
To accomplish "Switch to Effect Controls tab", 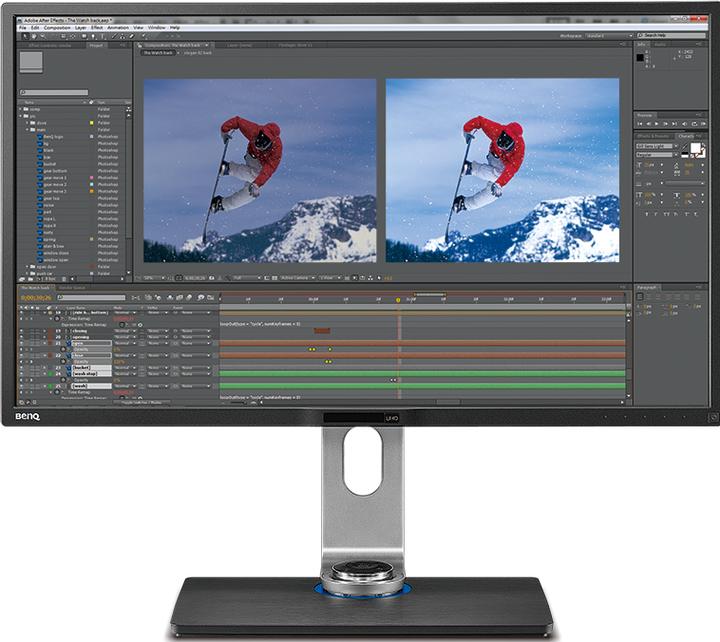I will (x=50, y=45).
